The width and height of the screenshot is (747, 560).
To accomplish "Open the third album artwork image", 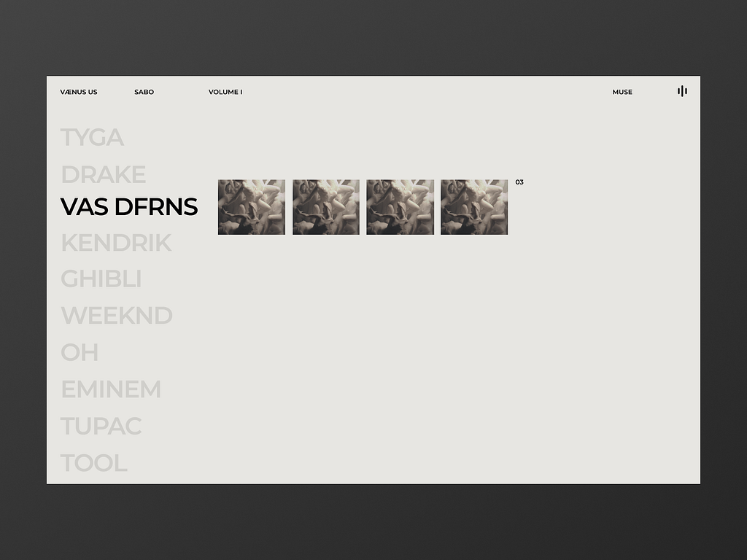I will pos(400,207).
